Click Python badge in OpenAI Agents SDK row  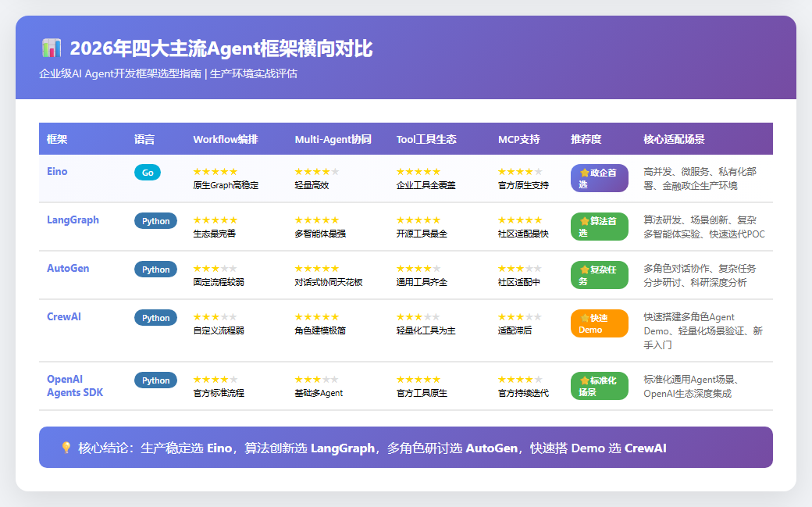pyautogui.click(x=156, y=380)
